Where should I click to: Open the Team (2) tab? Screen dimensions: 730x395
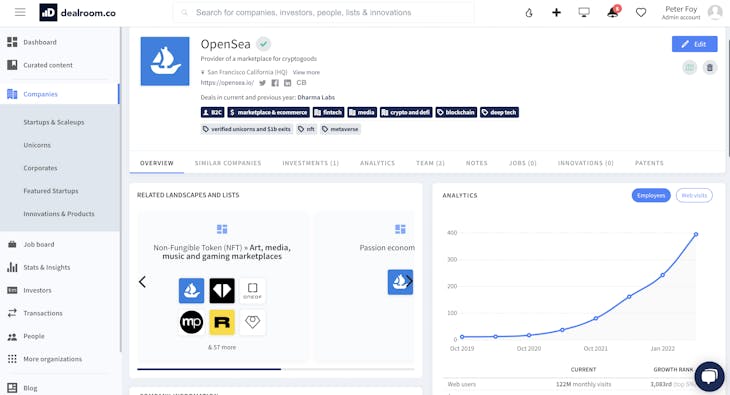(430, 163)
